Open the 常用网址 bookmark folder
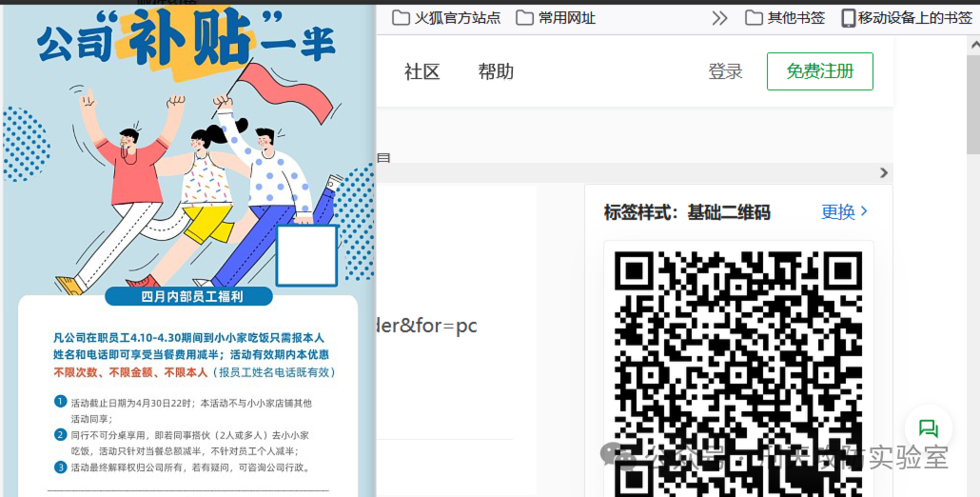The width and height of the screenshot is (980, 497). (x=556, y=17)
